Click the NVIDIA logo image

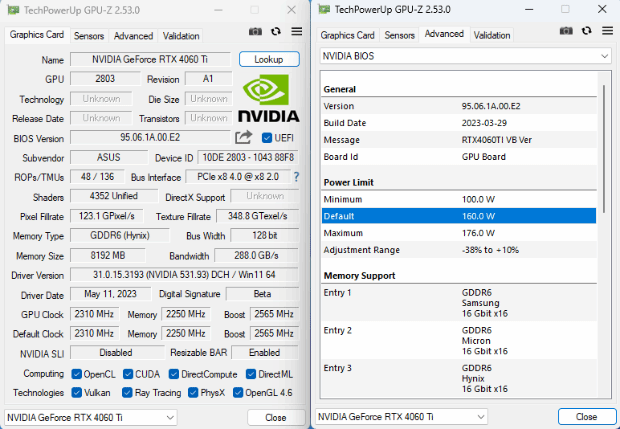pyautogui.click(x=269, y=98)
